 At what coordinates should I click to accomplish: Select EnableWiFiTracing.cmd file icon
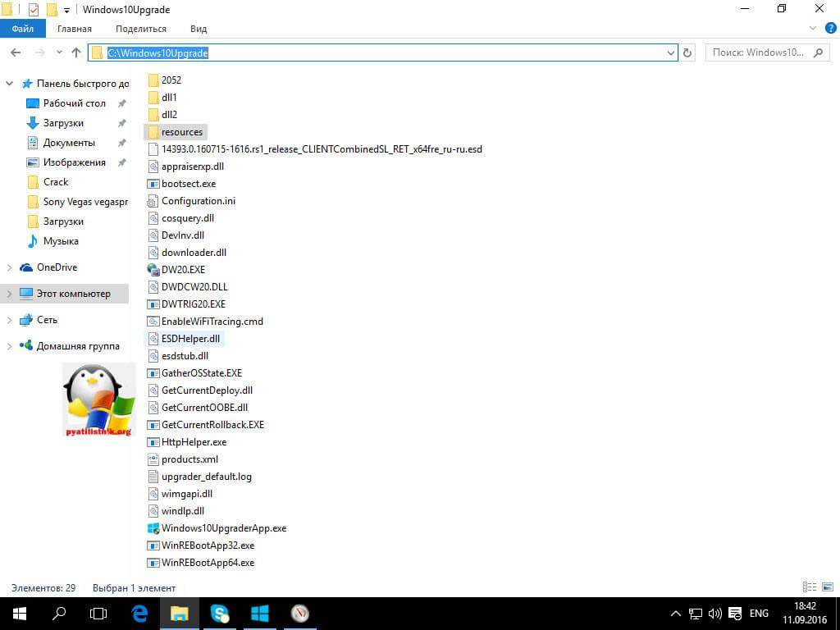(x=153, y=322)
